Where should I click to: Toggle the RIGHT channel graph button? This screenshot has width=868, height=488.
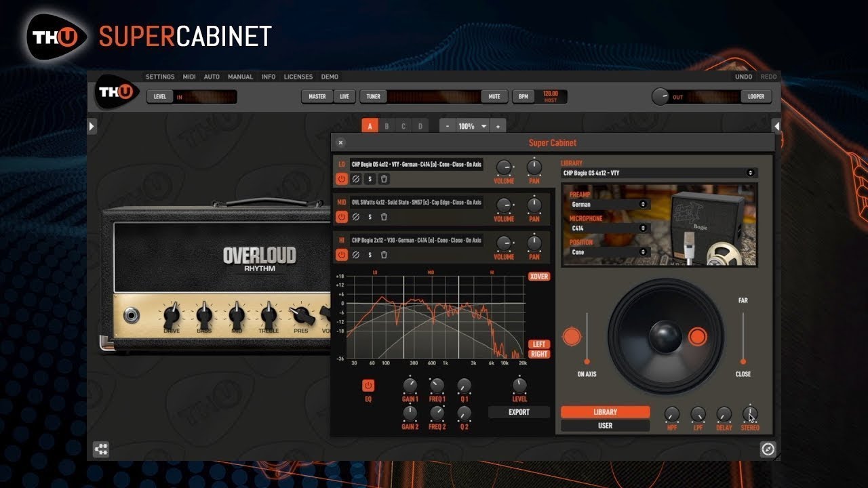click(539, 354)
